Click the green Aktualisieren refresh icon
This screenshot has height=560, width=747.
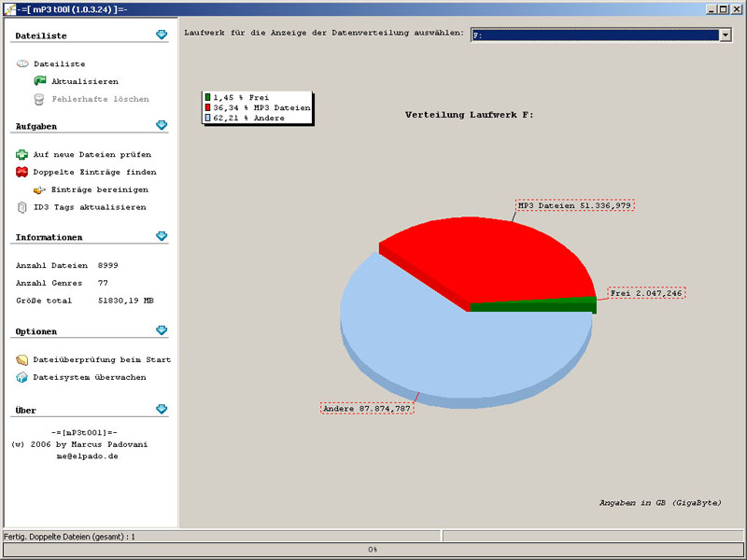click(x=40, y=81)
